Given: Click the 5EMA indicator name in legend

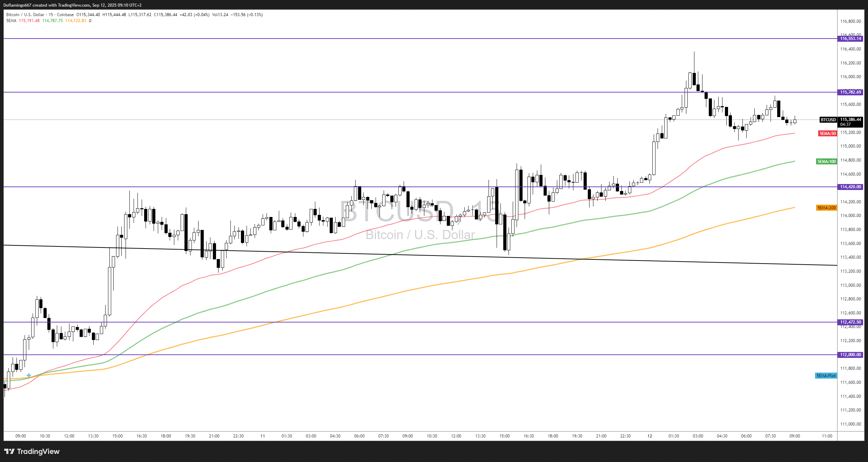Looking at the screenshot, I should 11,21.
